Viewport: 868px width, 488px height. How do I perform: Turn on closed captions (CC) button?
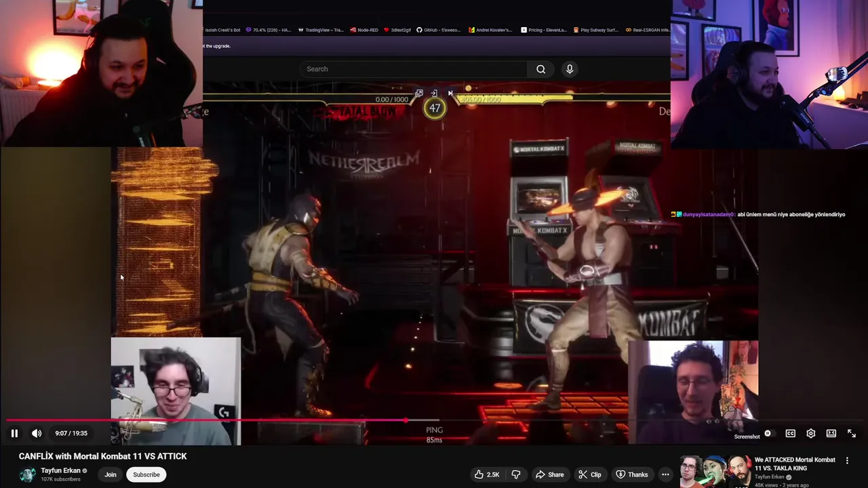pyautogui.click(x=790, y=433)
